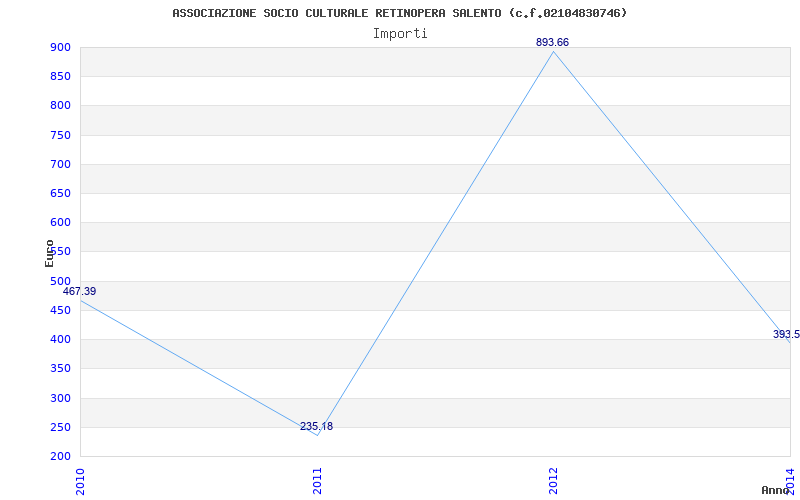Click the 450 y-axis value
Viewport: 800px width, 500px height.
[60, 310]
